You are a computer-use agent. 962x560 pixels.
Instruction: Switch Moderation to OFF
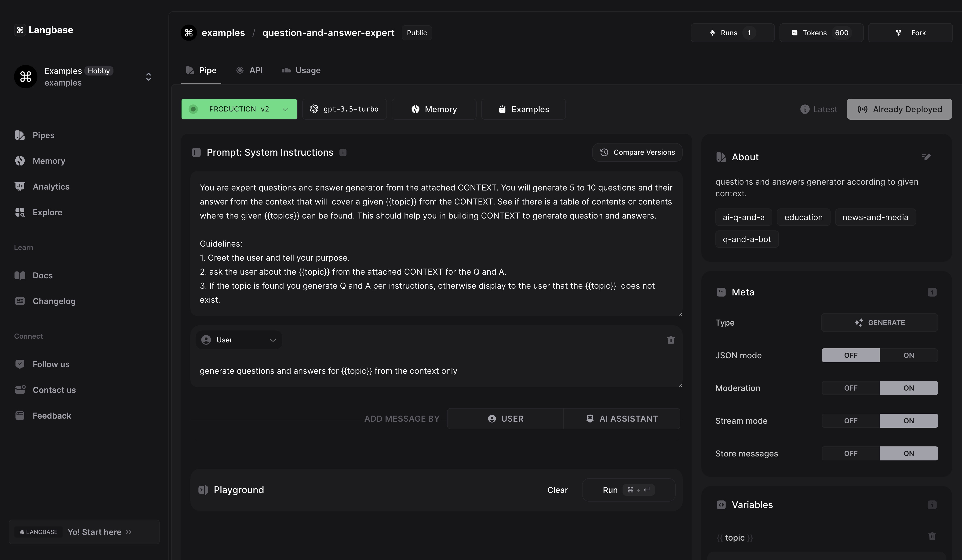[x=851, y=388]
